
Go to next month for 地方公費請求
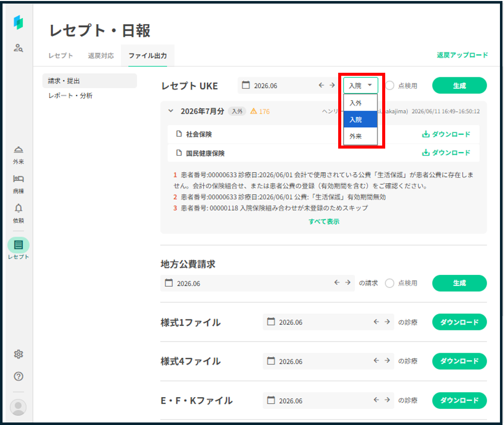click(347, 282)
